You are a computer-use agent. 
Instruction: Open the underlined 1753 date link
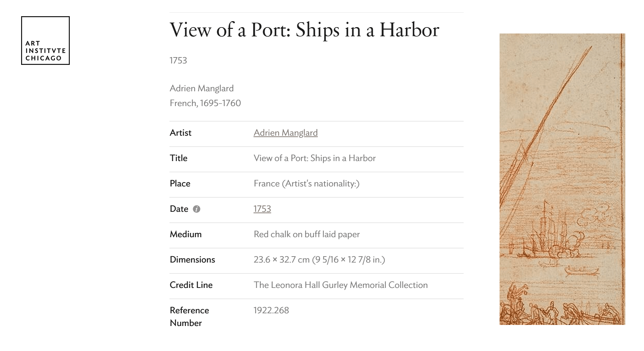[262, 209]
